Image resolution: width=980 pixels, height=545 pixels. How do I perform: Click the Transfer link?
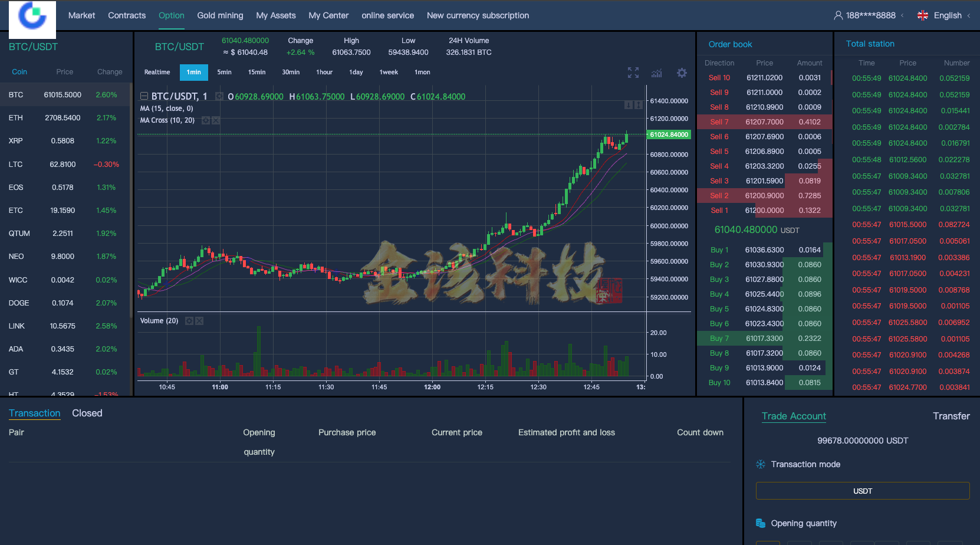click(951, 416)
